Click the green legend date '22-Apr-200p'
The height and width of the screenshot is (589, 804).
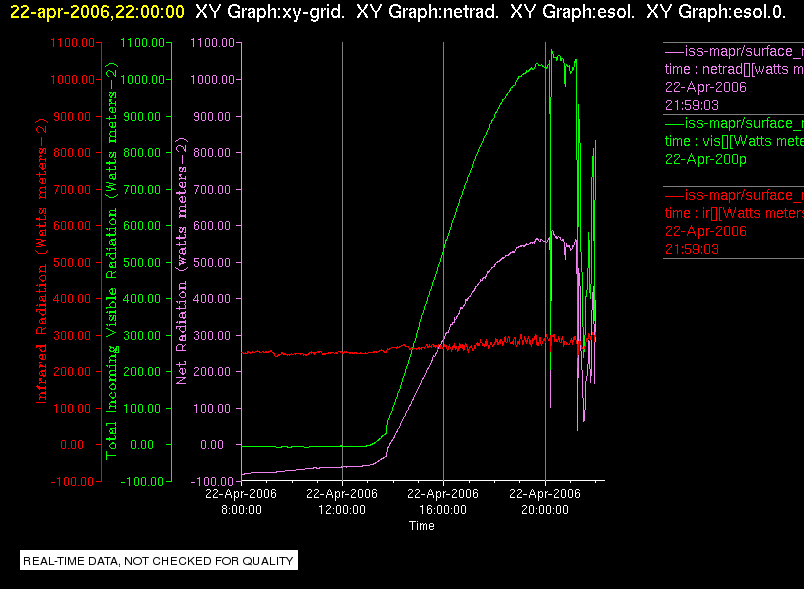[706, 159]
